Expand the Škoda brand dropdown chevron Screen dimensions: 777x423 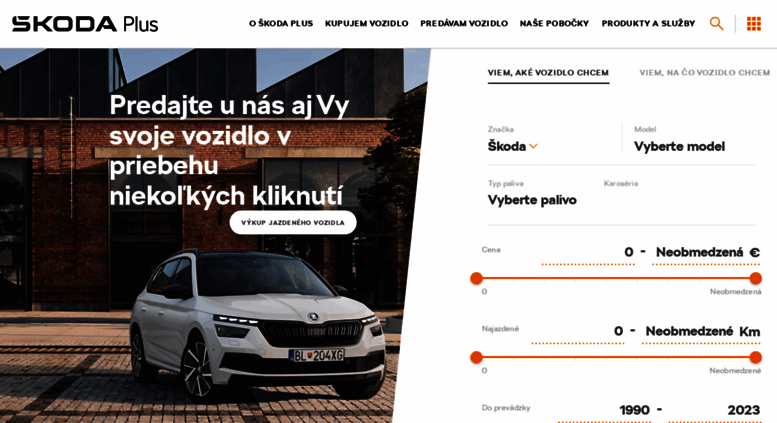tap(533, 146)
